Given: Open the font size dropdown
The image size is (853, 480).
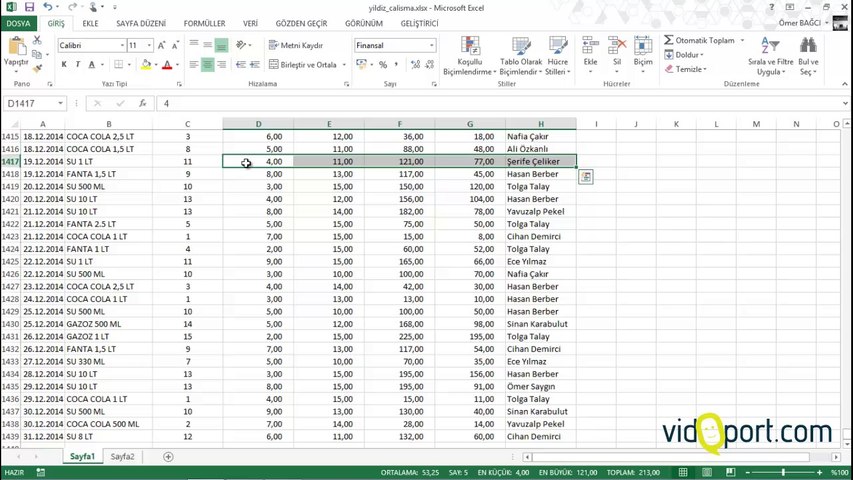Looking at the screenshot, I should 149,45.
